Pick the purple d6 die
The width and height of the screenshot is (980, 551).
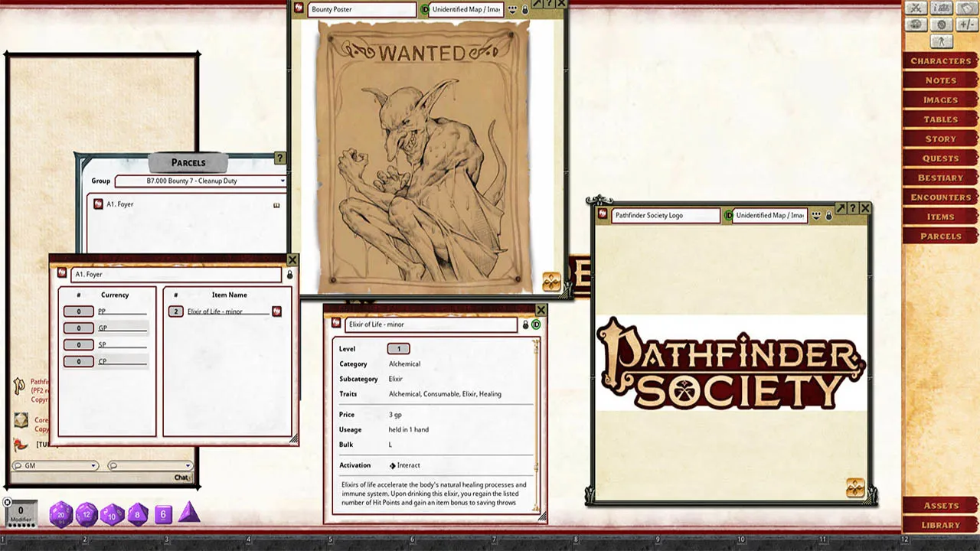pos(162,515)
